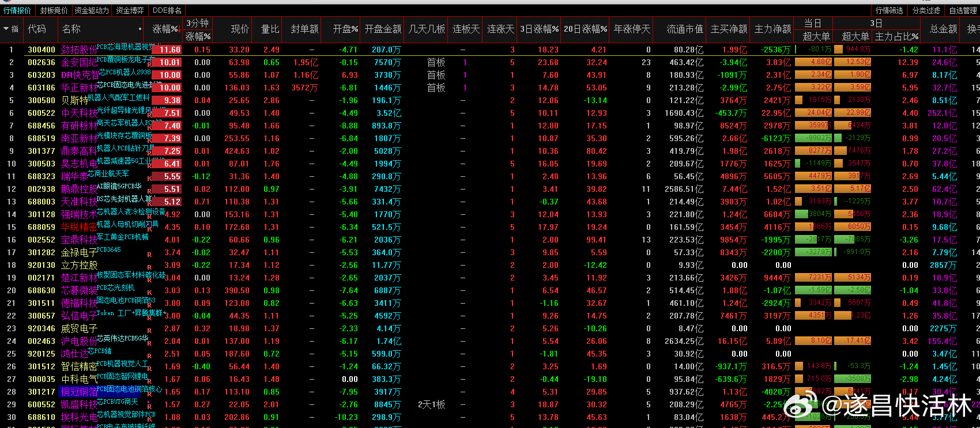Click the 分类过滤 button
This screenshot has width=980, height=428.
pyautogui.click(x=926, y=10)
